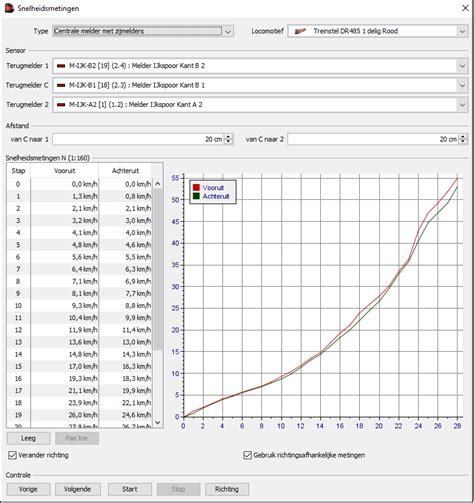Click the green Achteruit legend swatch
474x503 pixels.
[196, 196]
